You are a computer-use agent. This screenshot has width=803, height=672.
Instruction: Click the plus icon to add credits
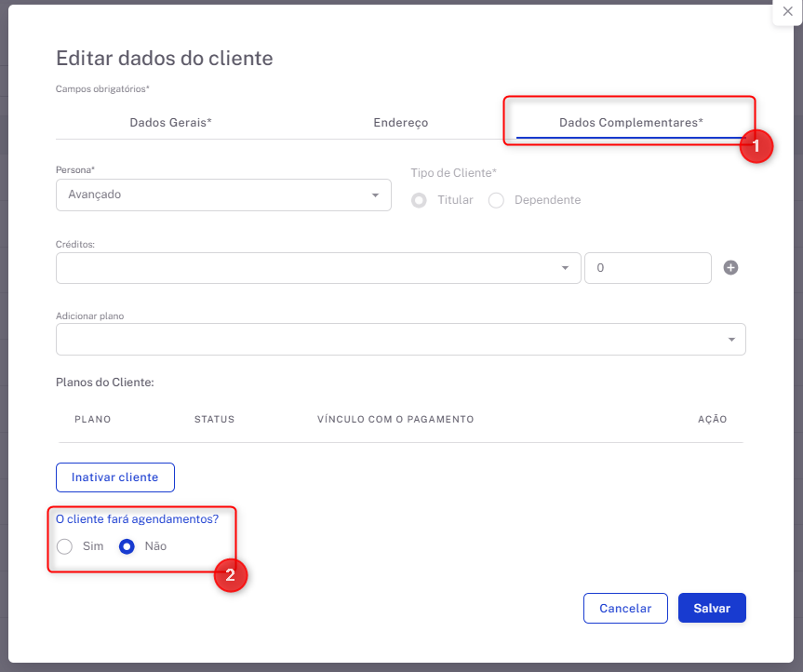(730, 268)
